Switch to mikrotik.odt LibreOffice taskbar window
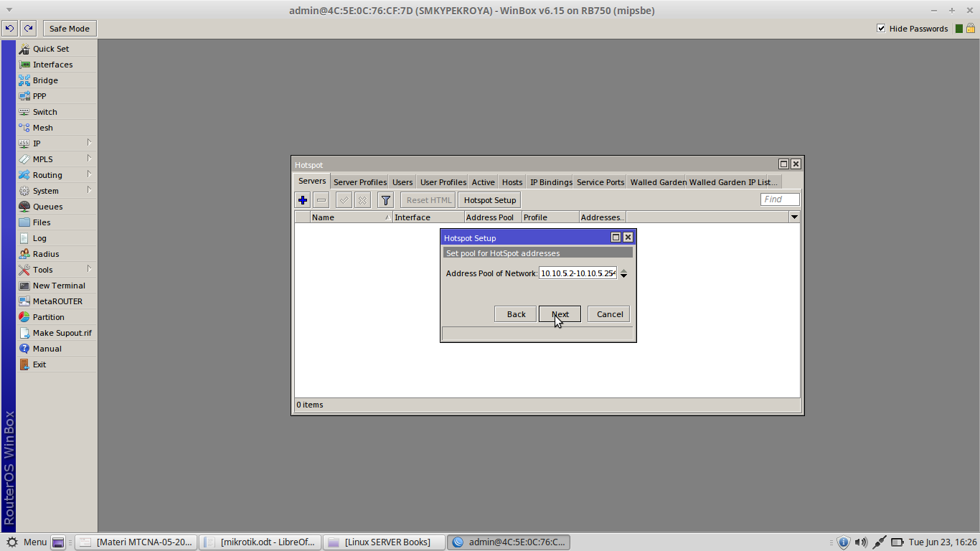The height and width of the screenshot is (551, 980). point(260,542)
